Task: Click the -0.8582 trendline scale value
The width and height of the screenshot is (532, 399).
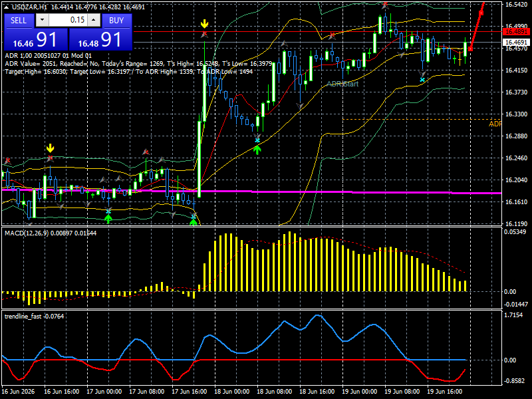Action: (514, 380)
